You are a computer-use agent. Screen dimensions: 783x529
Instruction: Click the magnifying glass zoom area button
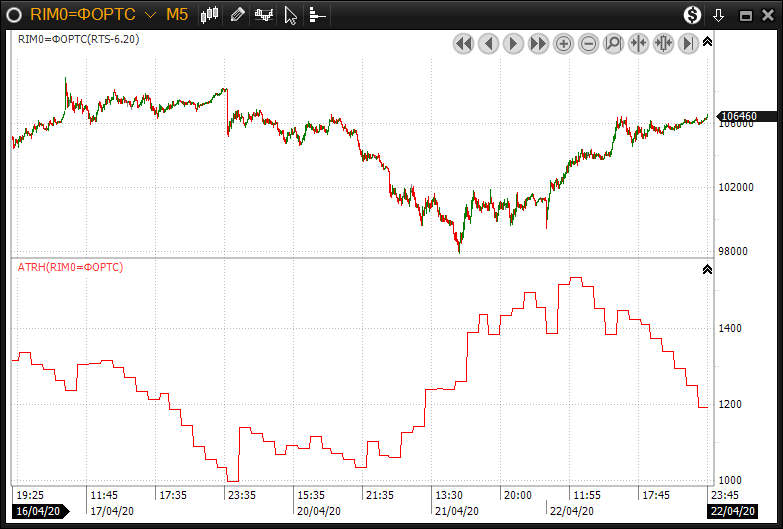pyautogui.click(x=613, y=44)
